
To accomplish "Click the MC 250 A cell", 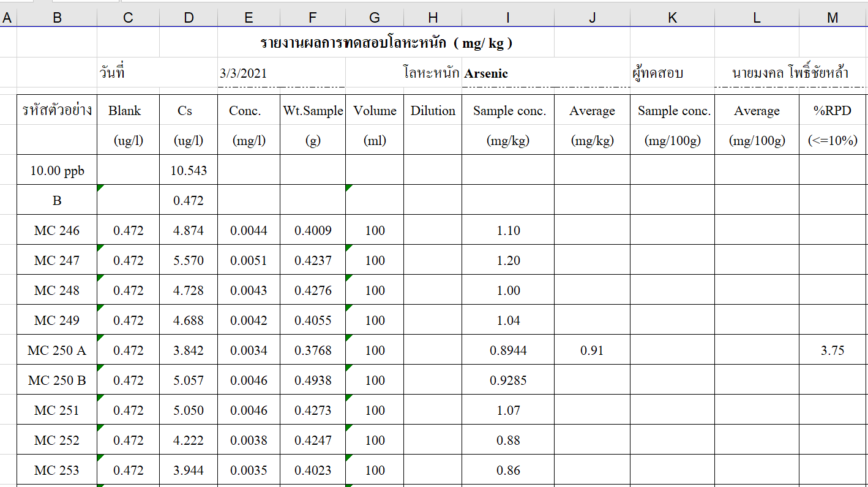I will (x=57, y=350).
